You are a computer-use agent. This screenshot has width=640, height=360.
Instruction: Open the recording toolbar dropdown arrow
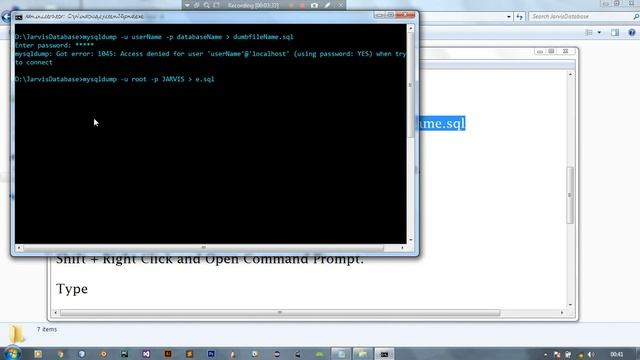(x=187, y=5)
